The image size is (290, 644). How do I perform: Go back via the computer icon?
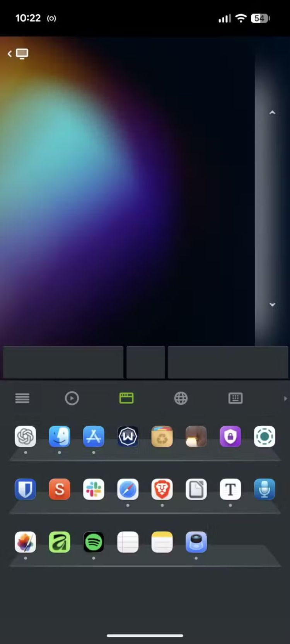coord(18,54)
